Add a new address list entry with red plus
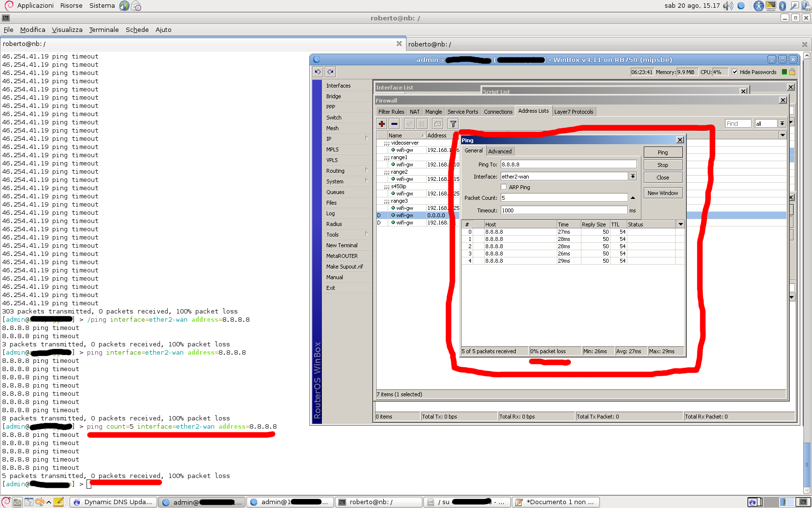812x508 pixels. pyautogui.click(x=382, y=124)
